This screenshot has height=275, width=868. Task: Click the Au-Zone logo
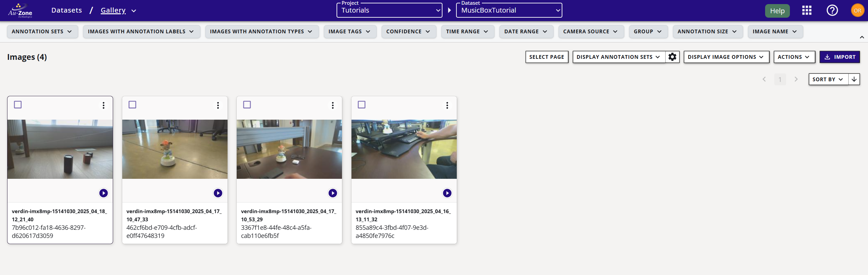20,11
